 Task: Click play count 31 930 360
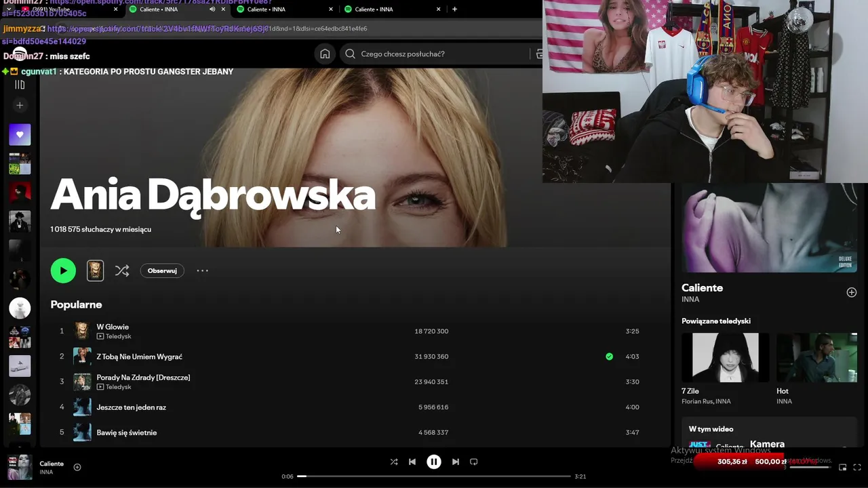[431, 357]
